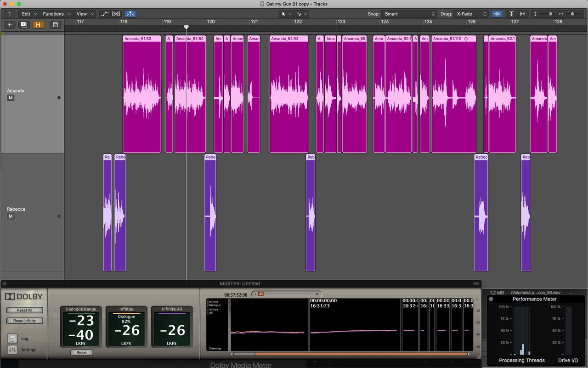Click Reset All in Dolby meter
The height and width of the screenshot is (368, 588).
[x=25, y=310]
